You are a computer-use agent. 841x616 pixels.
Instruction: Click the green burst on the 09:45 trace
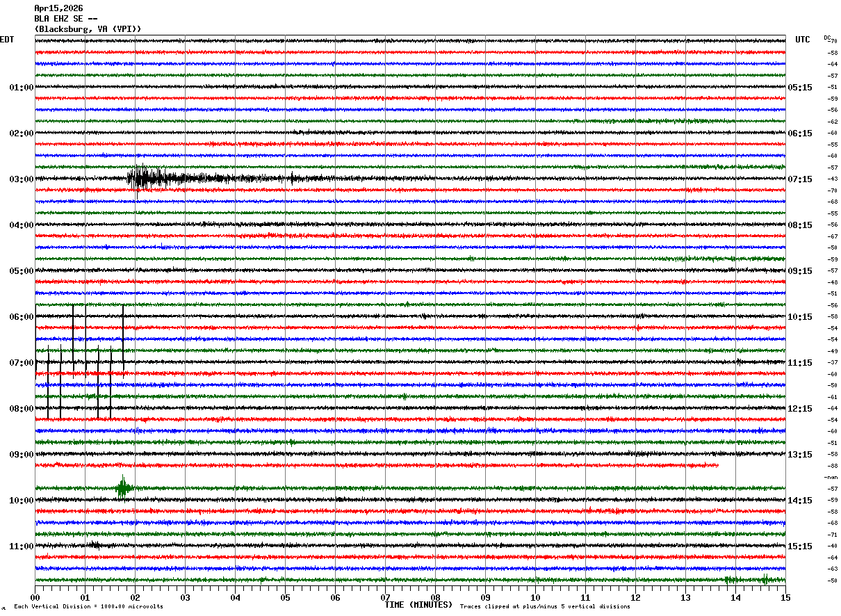click(123, 488)
